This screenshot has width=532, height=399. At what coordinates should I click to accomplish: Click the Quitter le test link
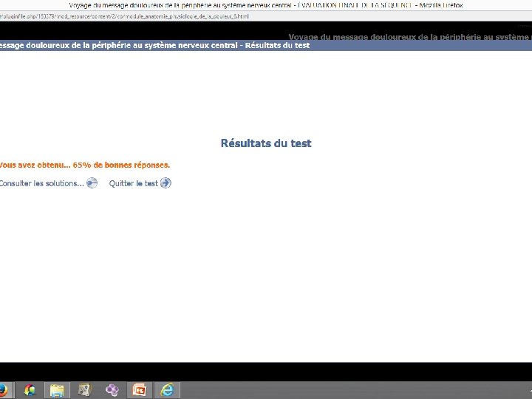point(133,183)
